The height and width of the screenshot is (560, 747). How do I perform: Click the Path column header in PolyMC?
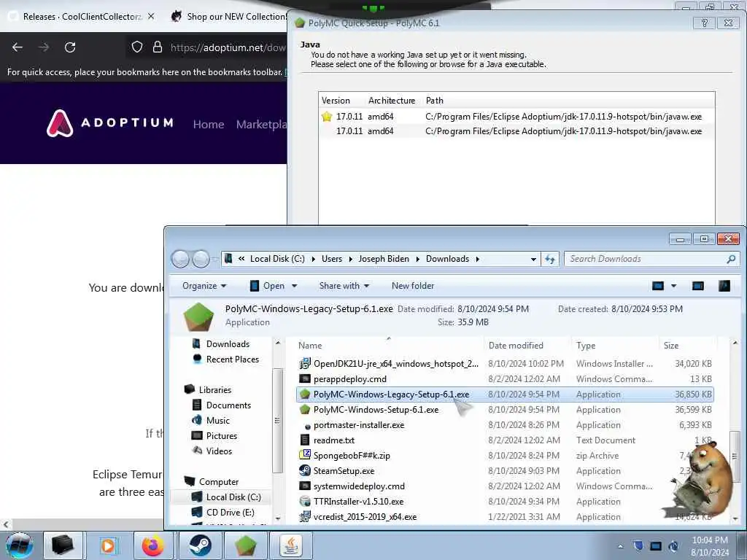435,101
